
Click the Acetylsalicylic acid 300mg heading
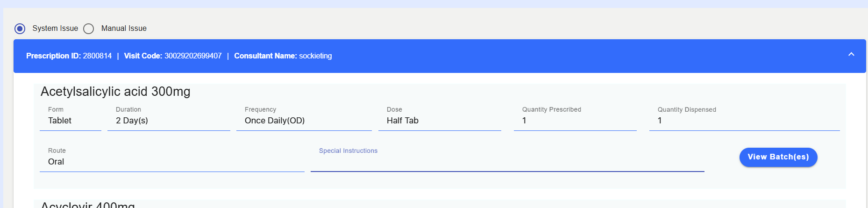115,92
